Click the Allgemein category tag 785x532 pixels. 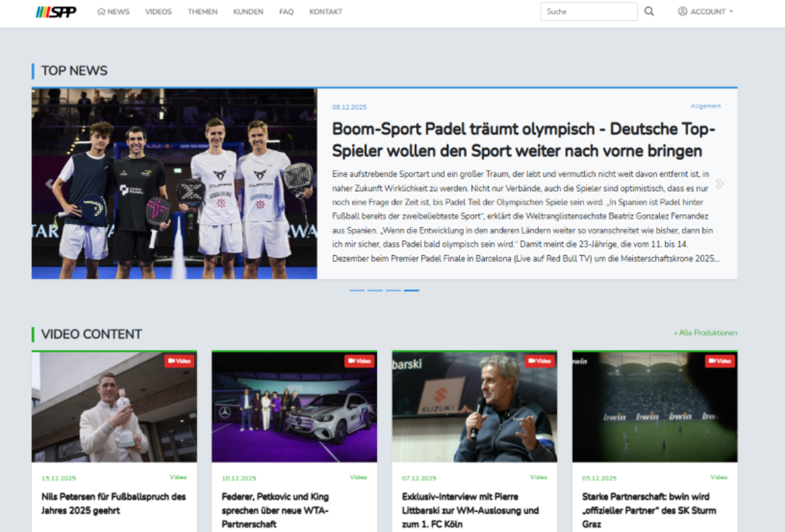[x=705, y=106]
